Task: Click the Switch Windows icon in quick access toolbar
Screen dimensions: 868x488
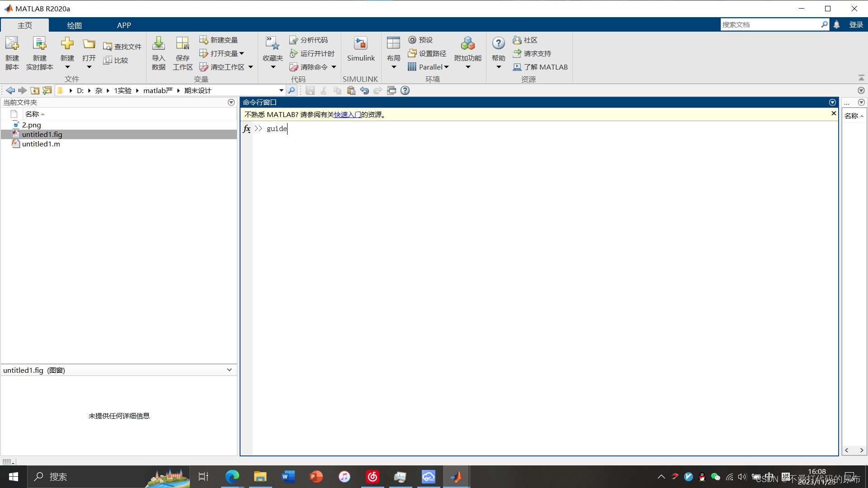Action: pyautogui.click(x=392, y=90)
